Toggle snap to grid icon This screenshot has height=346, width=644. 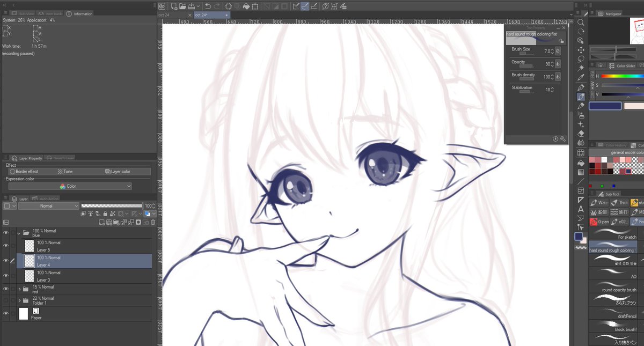pos(313,6)
